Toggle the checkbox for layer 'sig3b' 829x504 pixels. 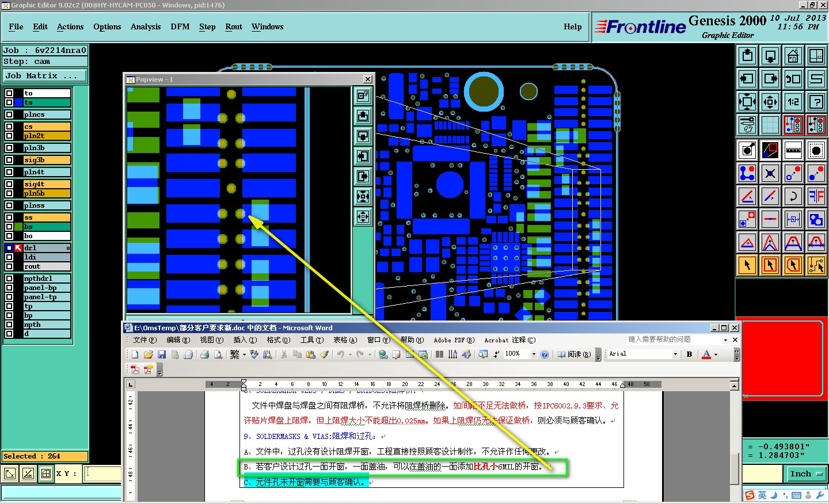[x=9, y=160]
